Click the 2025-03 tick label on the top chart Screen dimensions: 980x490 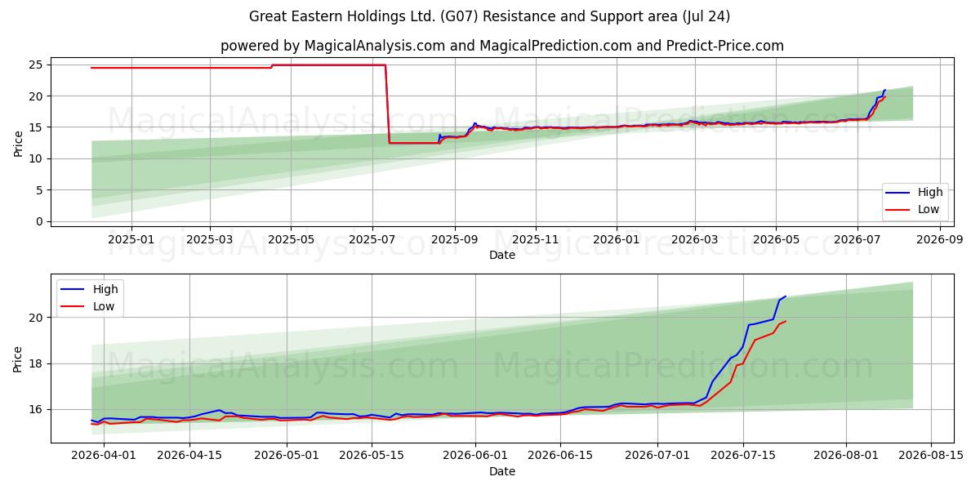coord(210,239)
